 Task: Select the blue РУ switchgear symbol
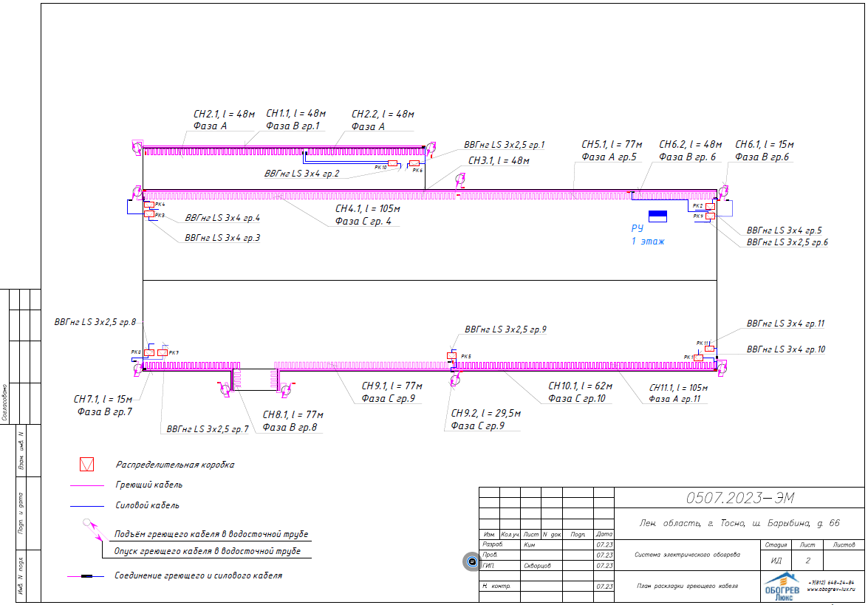tap(657, 216)
